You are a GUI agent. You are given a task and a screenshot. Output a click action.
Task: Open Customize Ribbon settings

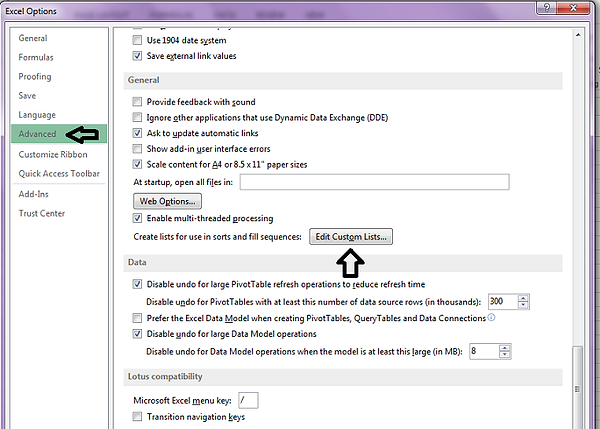[x=53, y=155]
